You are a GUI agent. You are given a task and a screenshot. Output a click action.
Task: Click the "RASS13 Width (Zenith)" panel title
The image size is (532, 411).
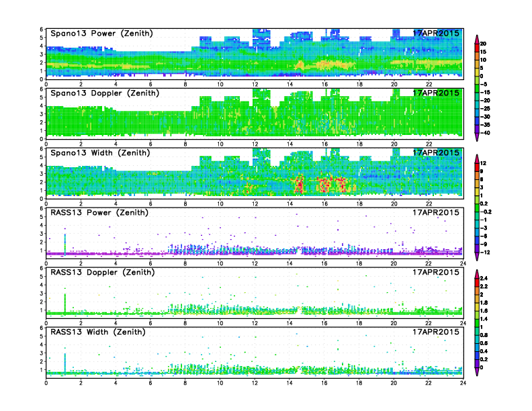[98, 332]
